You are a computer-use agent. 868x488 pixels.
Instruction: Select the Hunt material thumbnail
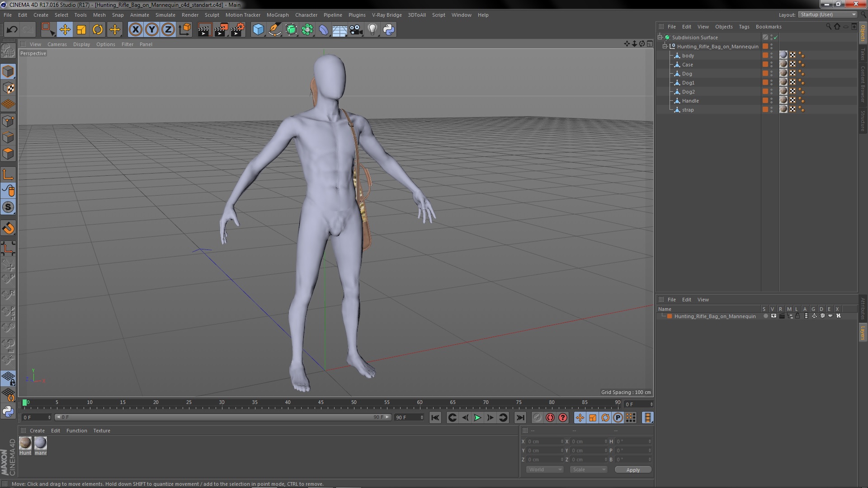(25, 443)
